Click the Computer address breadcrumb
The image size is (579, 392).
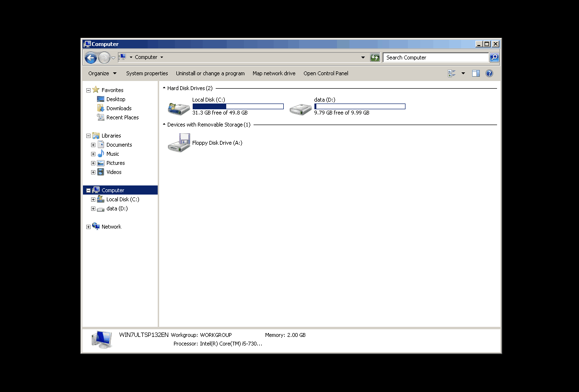coord(146,57)
